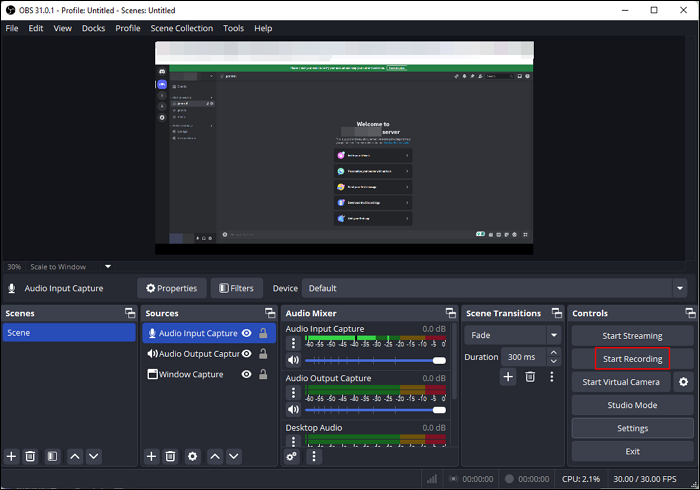Image resolution: width=700 pixels, height=490 pixels.
Task: Add a new source with plus icon
Action: [151, 456]
